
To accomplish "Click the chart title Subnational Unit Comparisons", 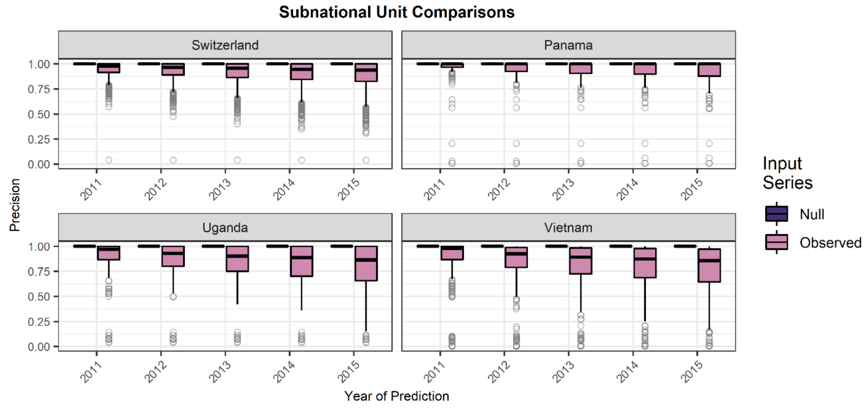I will 397,12.
